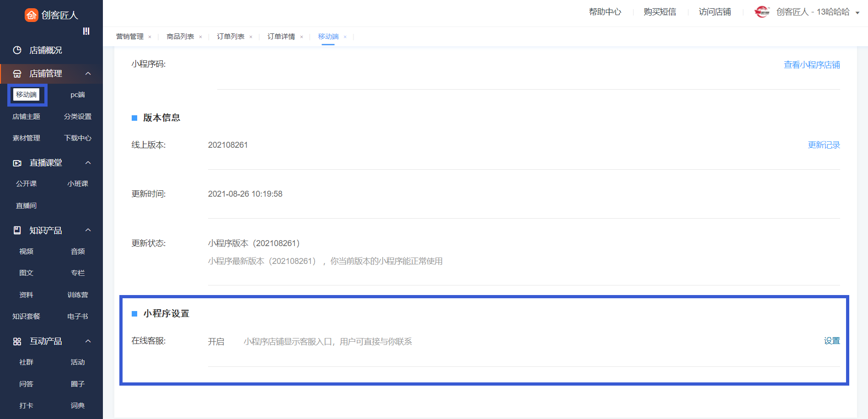Click the user avatar icon
Image resolution: width=868 pixels, height=419 pixels.
[x=762, y=12]
